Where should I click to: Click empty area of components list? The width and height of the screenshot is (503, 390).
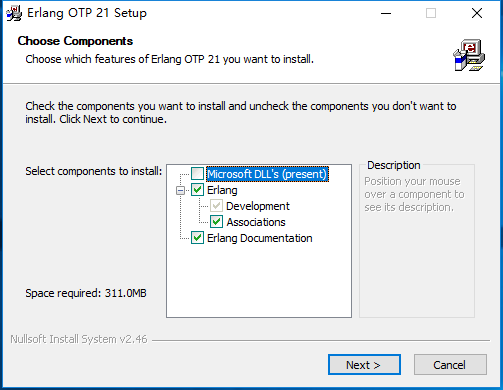point(259,280)
